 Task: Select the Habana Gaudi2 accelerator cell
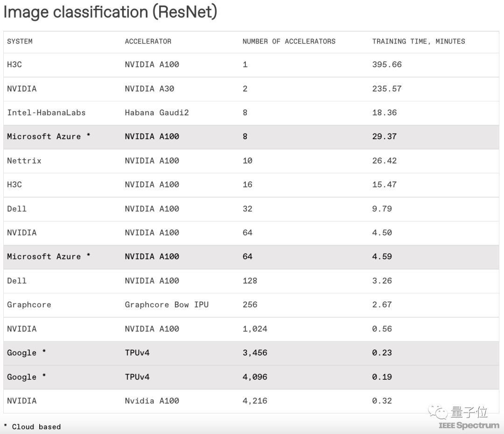pyautogui.click(x=156, y=113)
